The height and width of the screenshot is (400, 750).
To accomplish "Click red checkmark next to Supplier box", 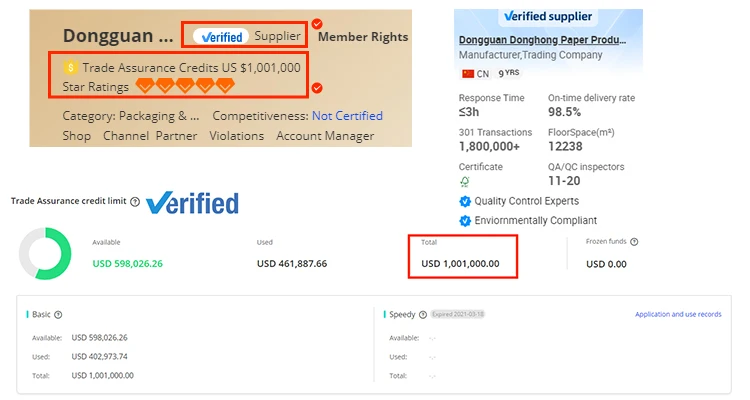I will click(317, 24).
